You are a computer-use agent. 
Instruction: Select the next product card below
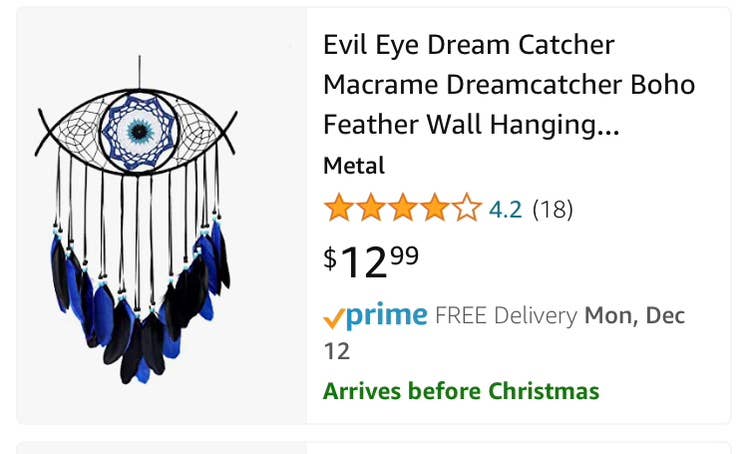pyautogui.click(x=374, y=448)
